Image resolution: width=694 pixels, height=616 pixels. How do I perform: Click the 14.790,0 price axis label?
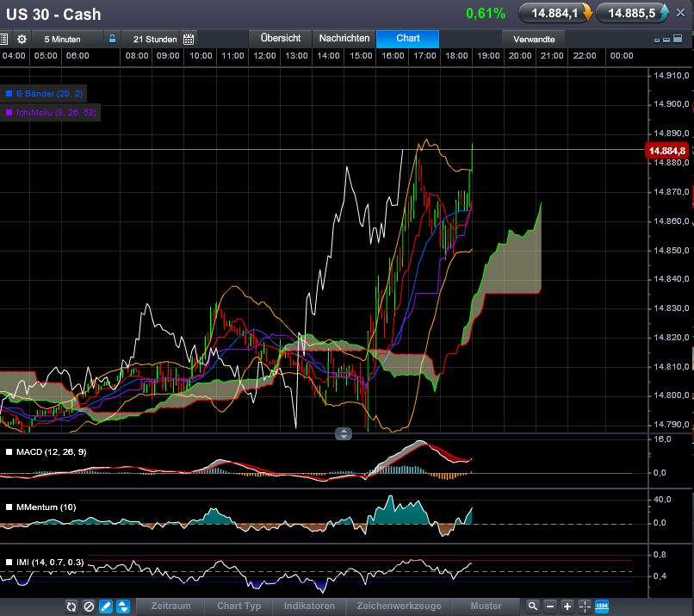[x=671, y=424]
